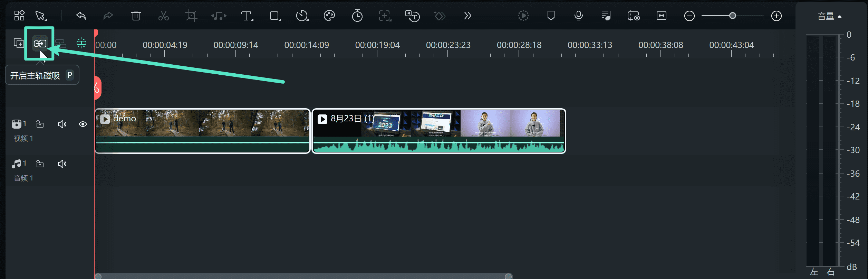Open the text tool dropdown

[247, 16]
